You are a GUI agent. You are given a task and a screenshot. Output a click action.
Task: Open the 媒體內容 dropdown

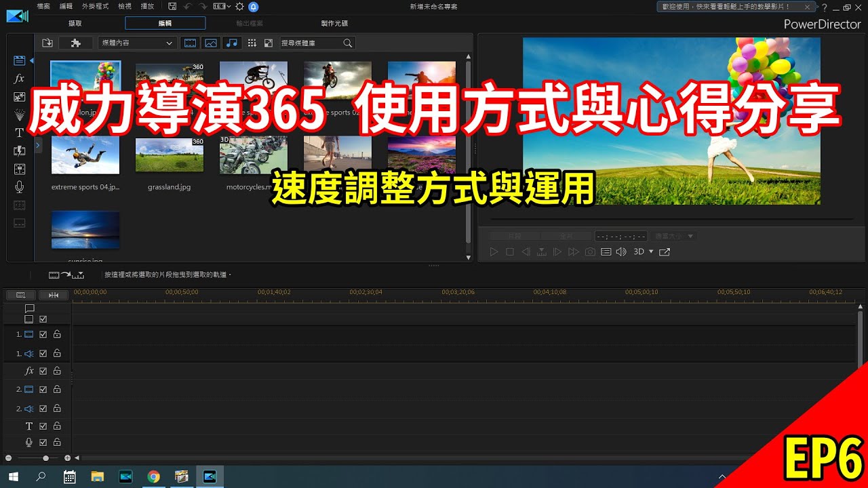(137, 43)
